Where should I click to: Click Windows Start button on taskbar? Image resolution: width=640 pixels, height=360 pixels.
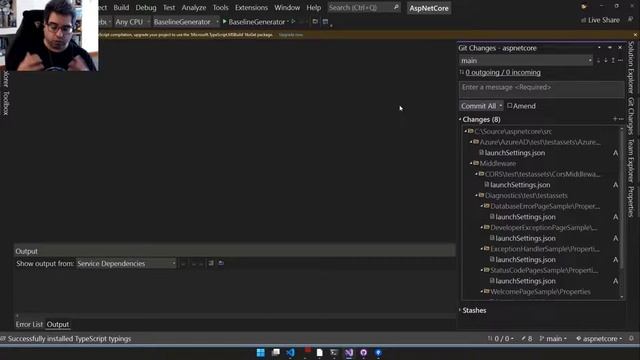point(260,353)
